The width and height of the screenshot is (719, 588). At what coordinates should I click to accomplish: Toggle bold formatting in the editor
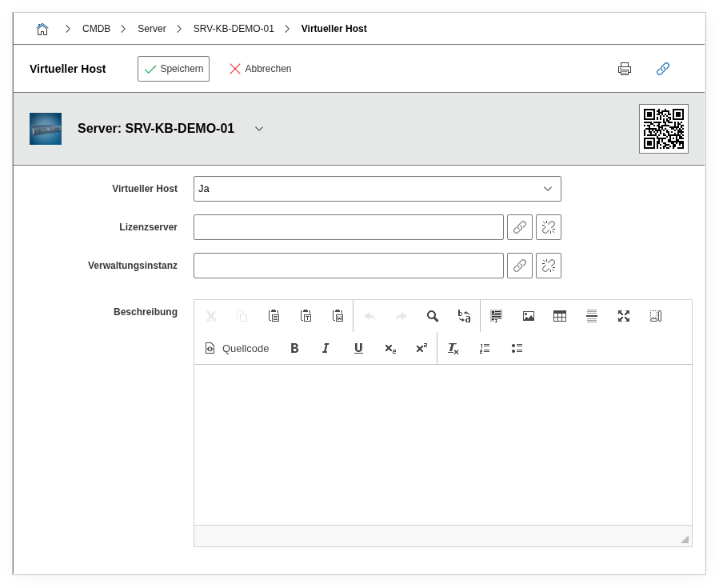point(294,348)
